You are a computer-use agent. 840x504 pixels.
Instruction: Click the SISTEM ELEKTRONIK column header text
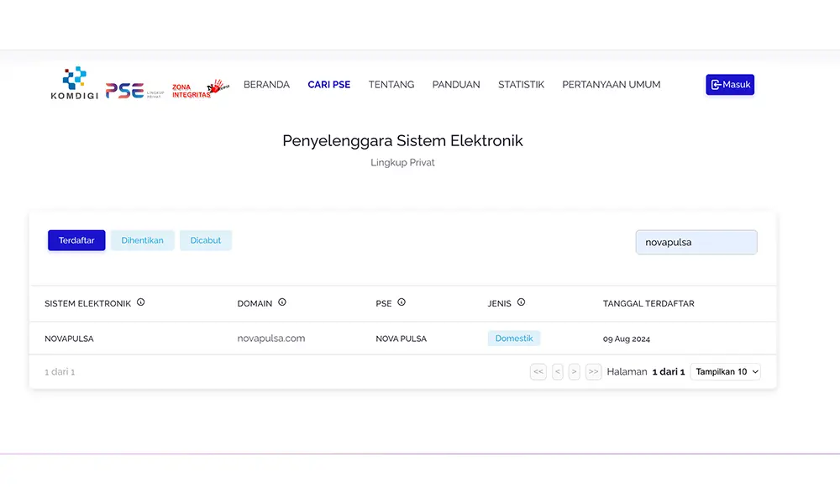88,304
